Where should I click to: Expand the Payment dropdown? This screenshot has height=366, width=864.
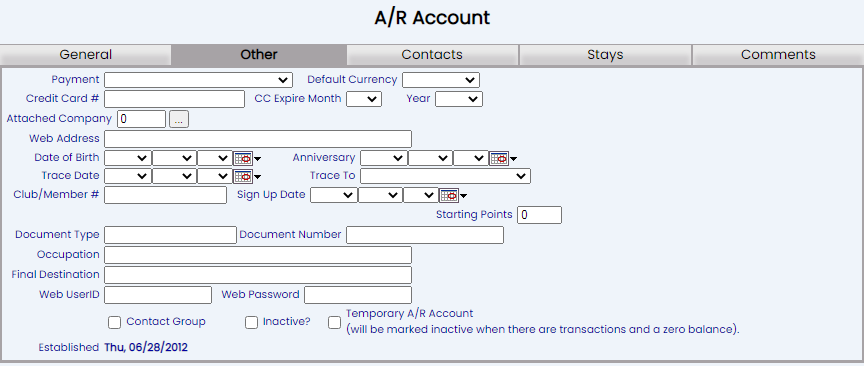(198, 80)
